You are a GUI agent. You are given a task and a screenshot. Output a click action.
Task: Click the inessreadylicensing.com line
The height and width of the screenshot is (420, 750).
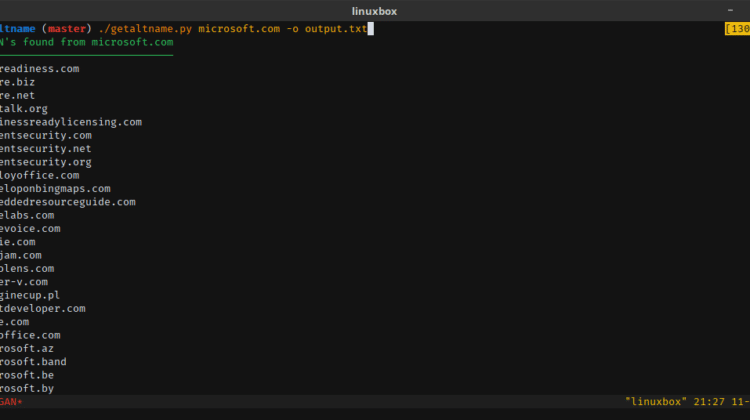[71, 122]
